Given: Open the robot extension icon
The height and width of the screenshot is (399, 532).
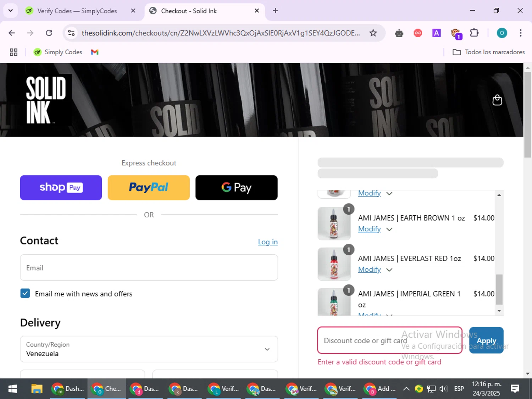Looking at the screenshot, I should [x=399, y=33].
